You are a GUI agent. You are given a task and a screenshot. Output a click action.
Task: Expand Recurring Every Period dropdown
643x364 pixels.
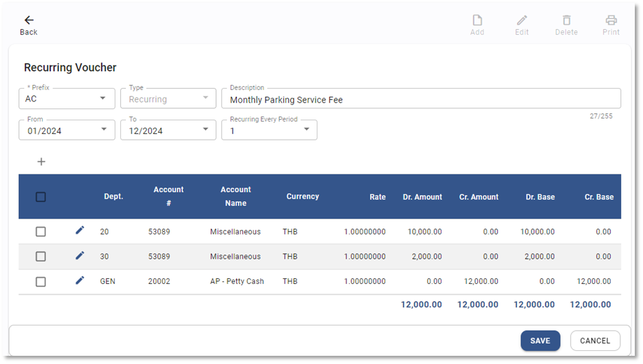tap(307, 130)
